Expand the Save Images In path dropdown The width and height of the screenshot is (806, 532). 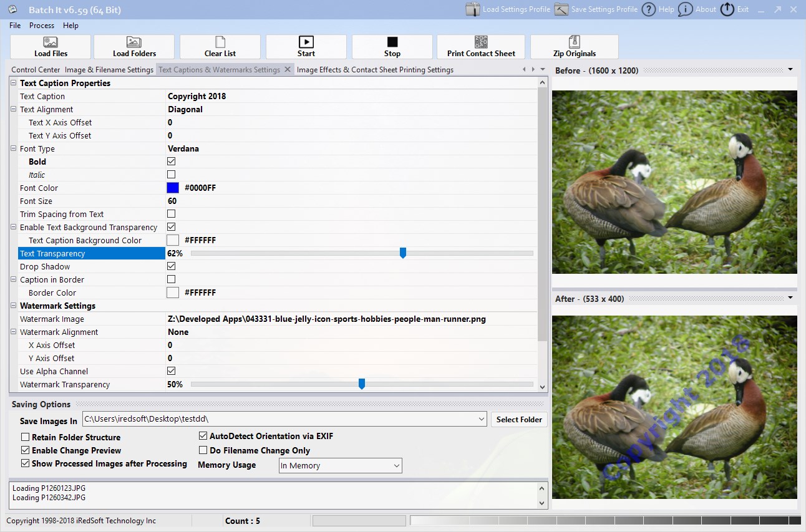pyautogui.click(x=481, y=419)
